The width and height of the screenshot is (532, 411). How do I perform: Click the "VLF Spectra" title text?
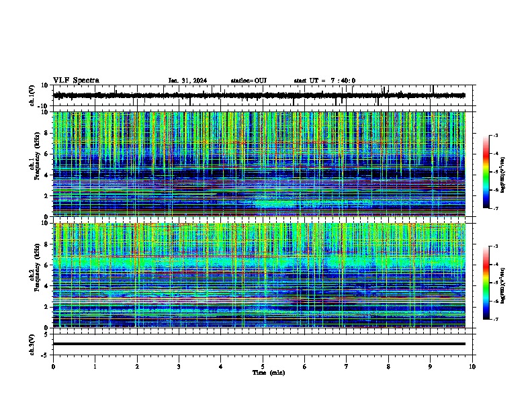tap(76, 80)
